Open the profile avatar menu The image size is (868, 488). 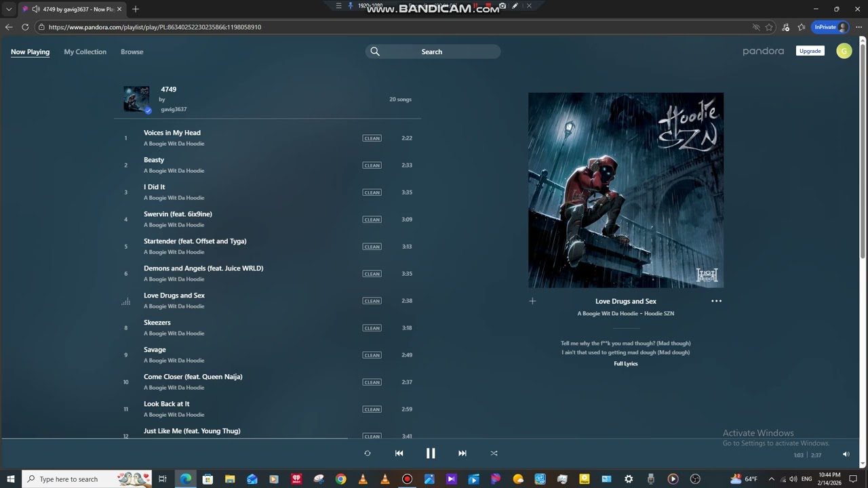(844, 51)
